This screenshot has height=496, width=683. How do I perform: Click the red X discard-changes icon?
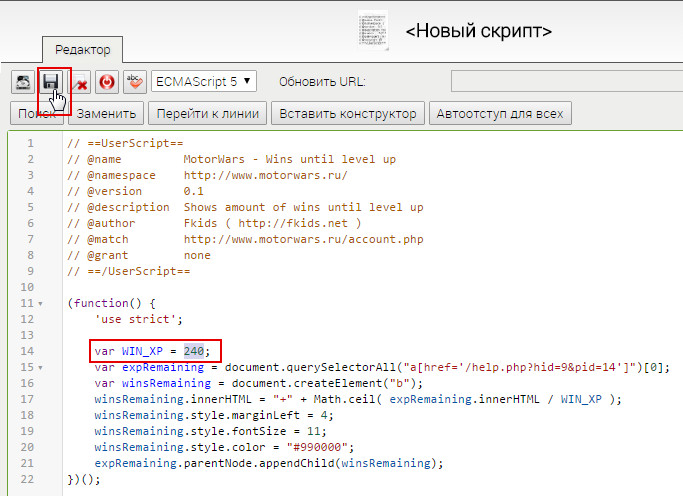tap(79, 82)
